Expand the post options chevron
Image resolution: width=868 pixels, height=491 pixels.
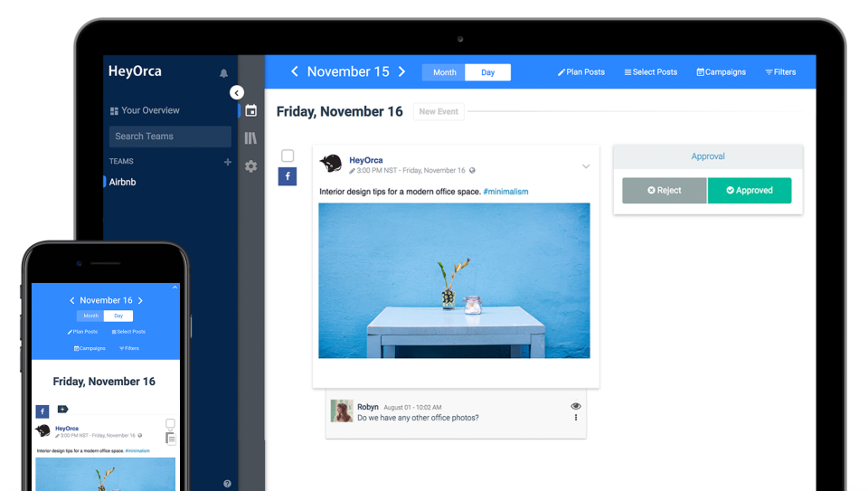tap(586, 166)
